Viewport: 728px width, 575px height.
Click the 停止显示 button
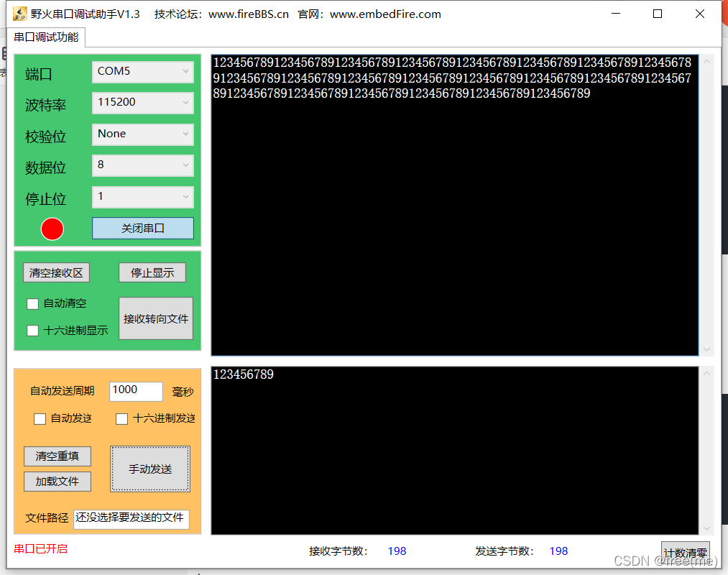coord(152,273)
